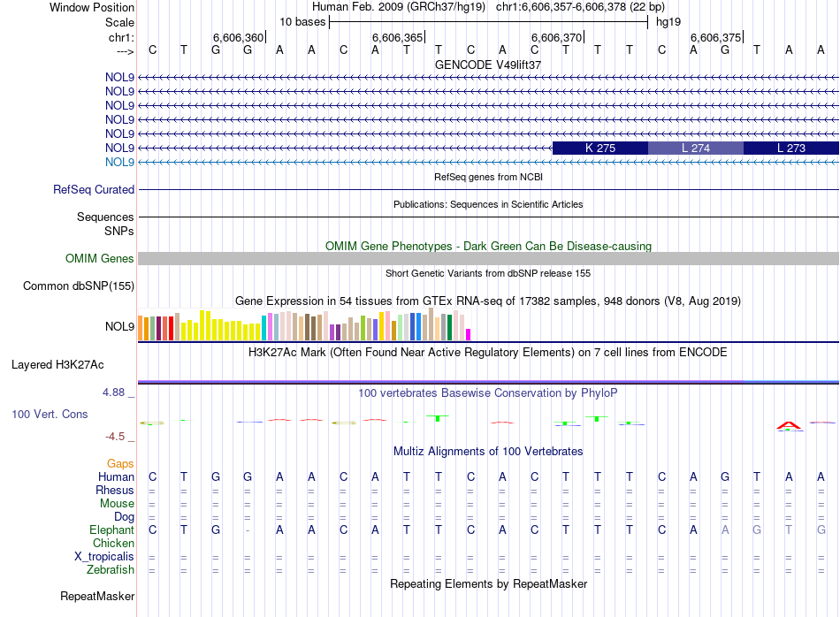This screenshot has width=840, height=617.
Task: Click the L 273 codon block
Action: 791,148
